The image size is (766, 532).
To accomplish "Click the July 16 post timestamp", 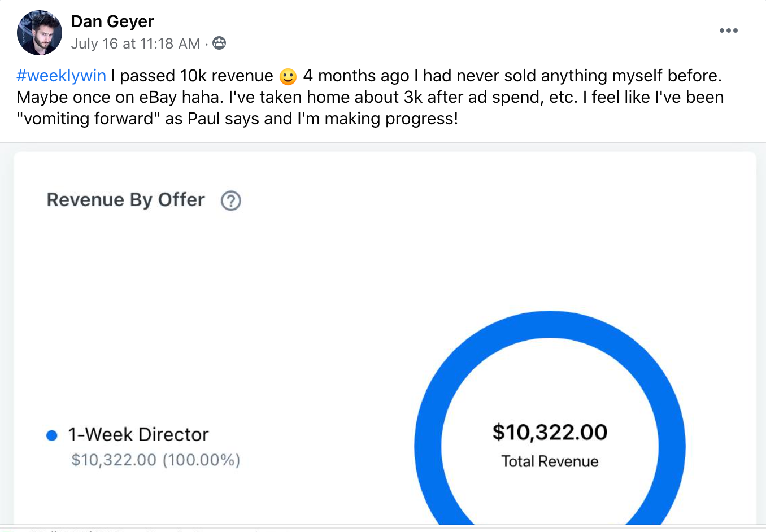I will [x=136, y=43].
